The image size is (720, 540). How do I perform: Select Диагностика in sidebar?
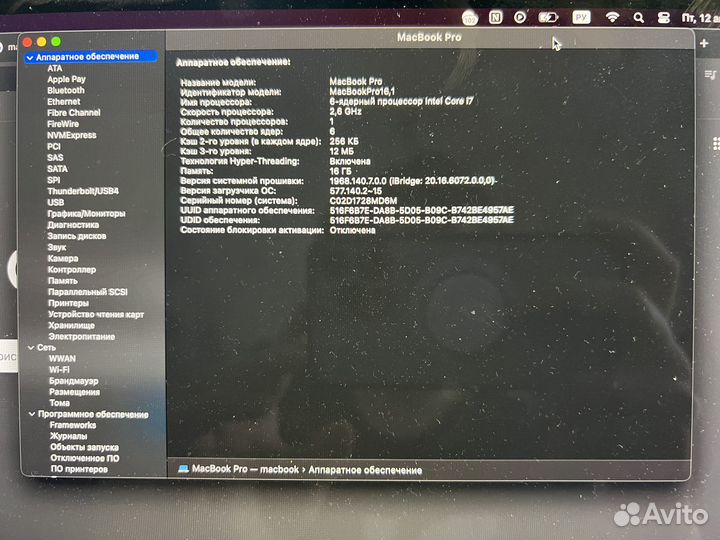[73, 225]
